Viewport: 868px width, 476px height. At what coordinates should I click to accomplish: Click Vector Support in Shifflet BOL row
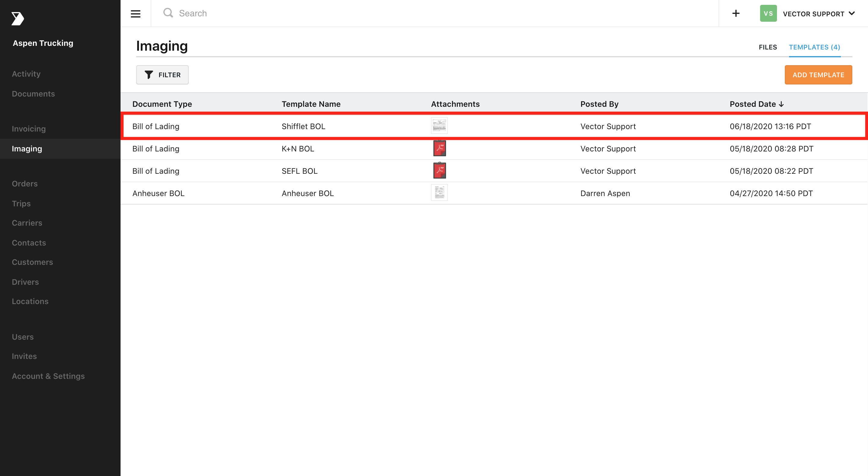pyautogui.click(x=608, y=126)
